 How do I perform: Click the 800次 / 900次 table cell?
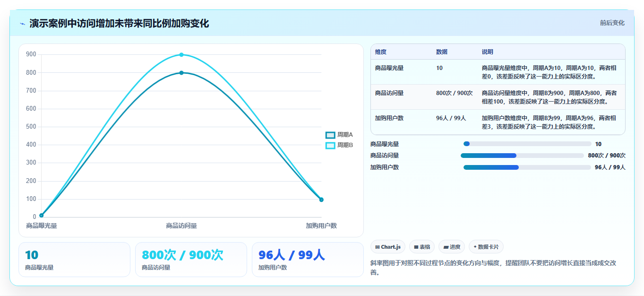455,93
